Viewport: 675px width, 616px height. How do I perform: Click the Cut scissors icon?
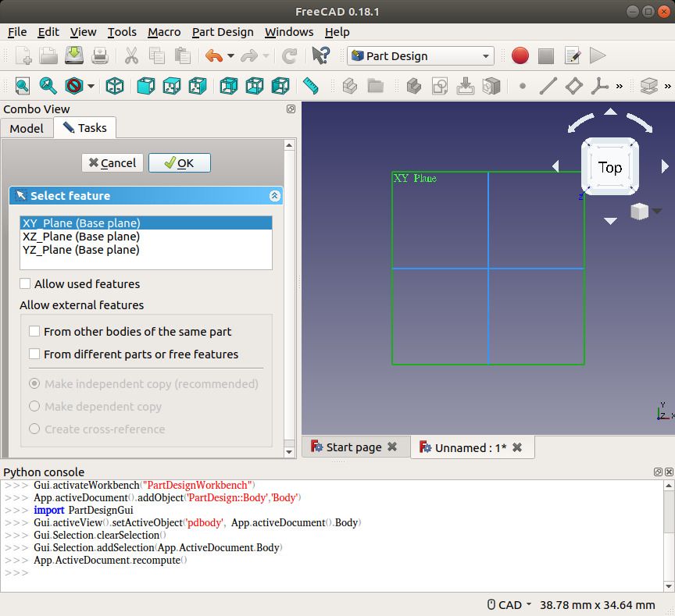tap(131, 56)
